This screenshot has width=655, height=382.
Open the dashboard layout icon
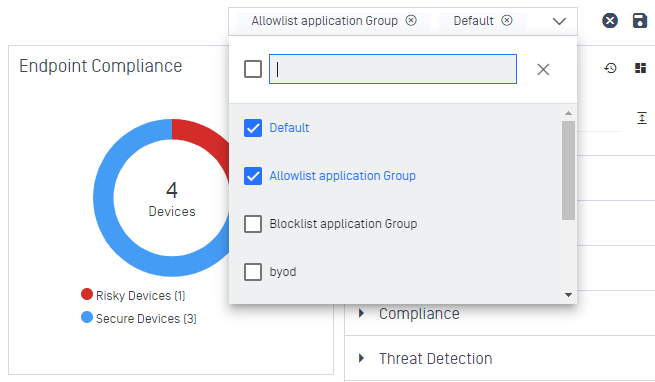coord(640,68)
